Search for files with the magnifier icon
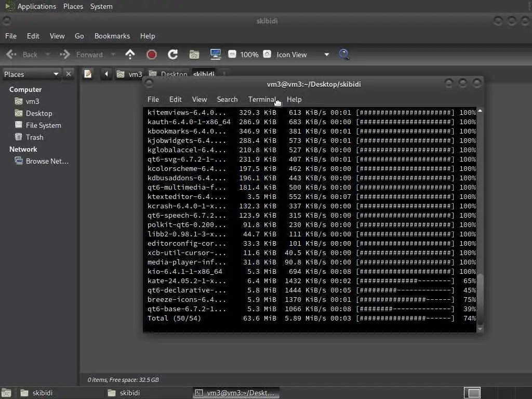Viewport: 532px width, 399px height. tap(344, 54)
